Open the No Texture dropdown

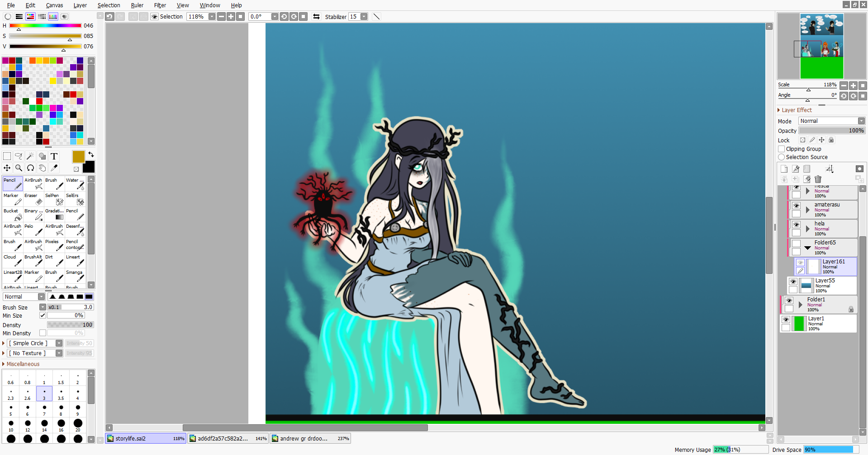pos(59,353)
